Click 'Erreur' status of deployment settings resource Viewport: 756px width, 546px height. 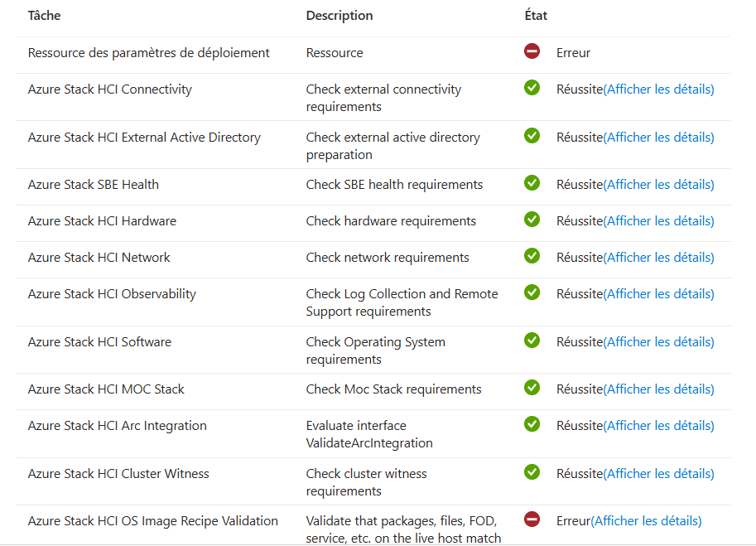(x=573, y=53)
